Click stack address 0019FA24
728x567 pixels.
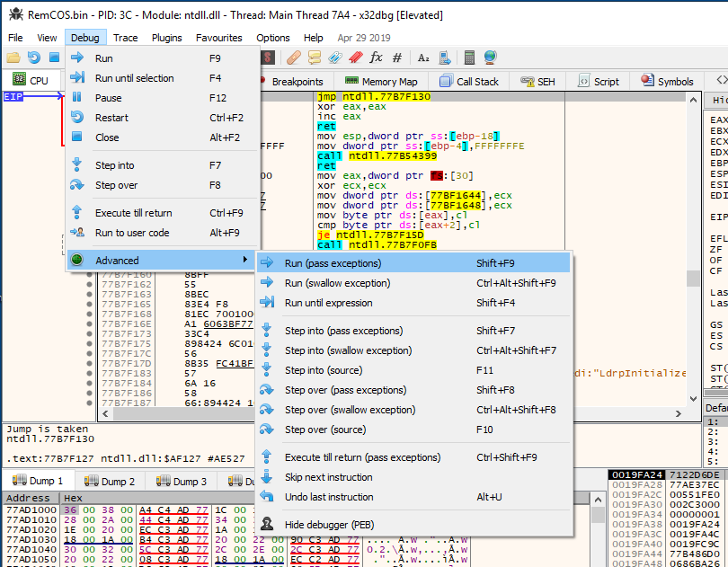(x=637, y=474)
